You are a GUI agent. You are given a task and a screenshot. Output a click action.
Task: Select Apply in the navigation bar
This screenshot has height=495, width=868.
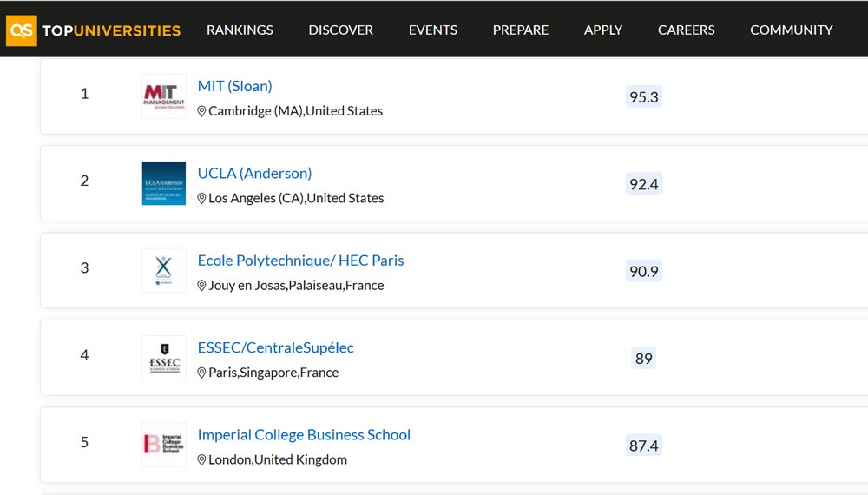pos(603,30)
